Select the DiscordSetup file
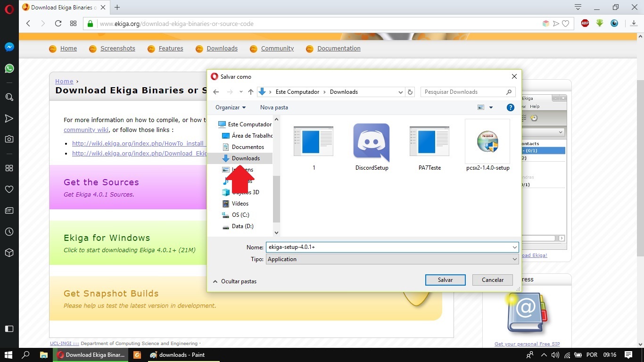 [372, 147]
